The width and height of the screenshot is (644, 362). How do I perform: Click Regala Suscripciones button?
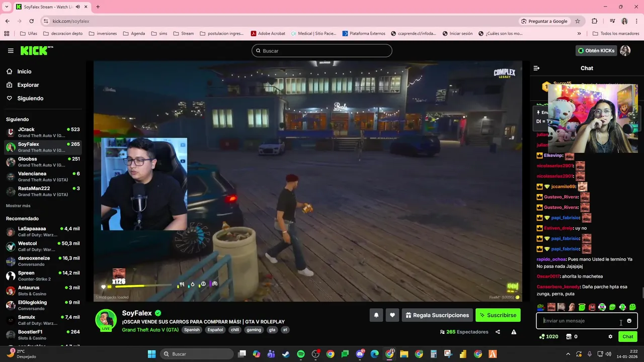(437, 315)
